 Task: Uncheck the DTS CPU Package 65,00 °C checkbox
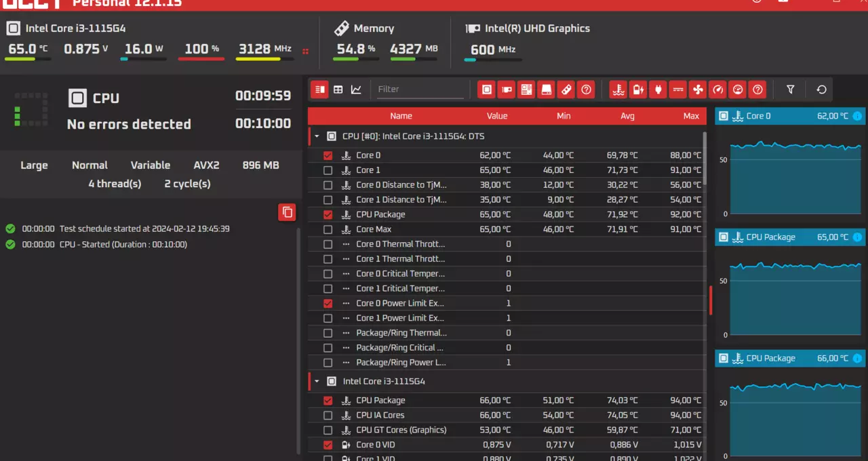tap(328, 214)
